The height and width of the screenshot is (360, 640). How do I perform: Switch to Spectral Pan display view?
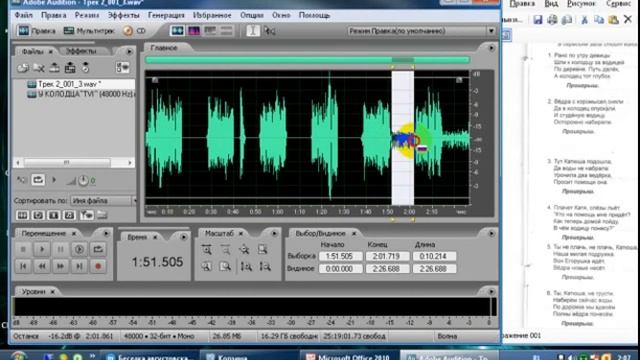pos(210,31)
